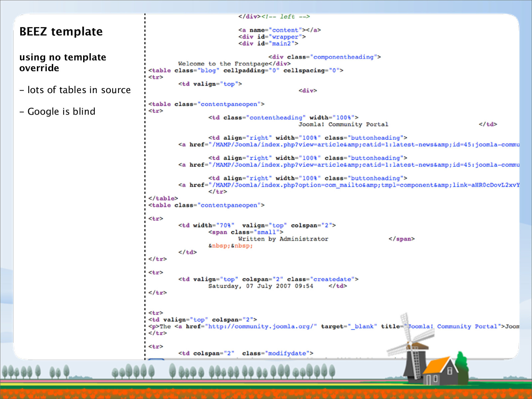Screen dimensions: 532x399
Task: Click the '&nbsp;&nbsp;' entity line
Action: click(230, 246)
